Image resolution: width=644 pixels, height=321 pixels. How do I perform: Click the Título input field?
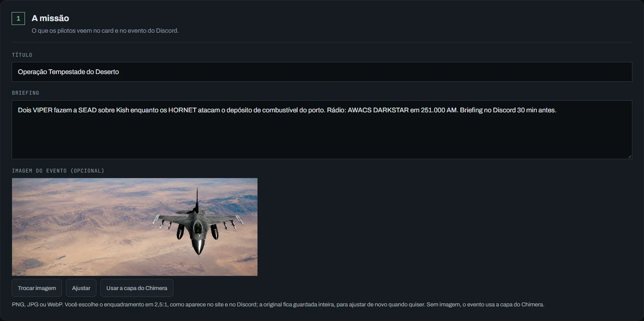[322, 72]
